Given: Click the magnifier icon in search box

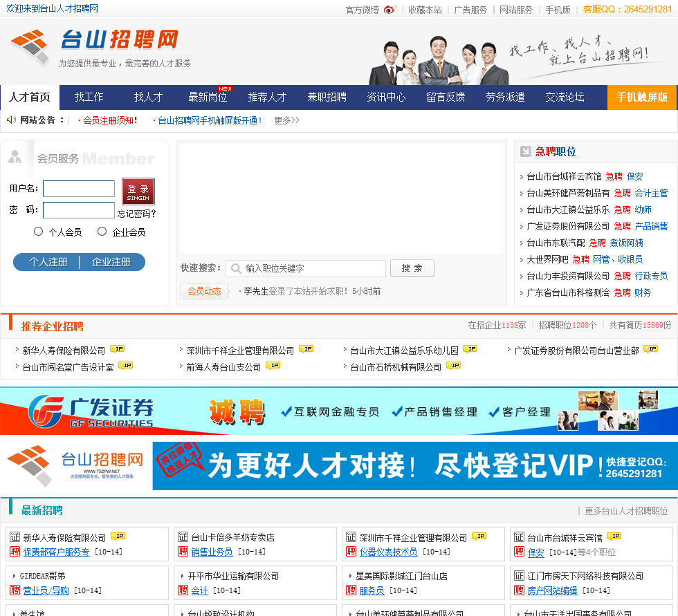Looking at the screenshot, I should click(x=236, y=268).
